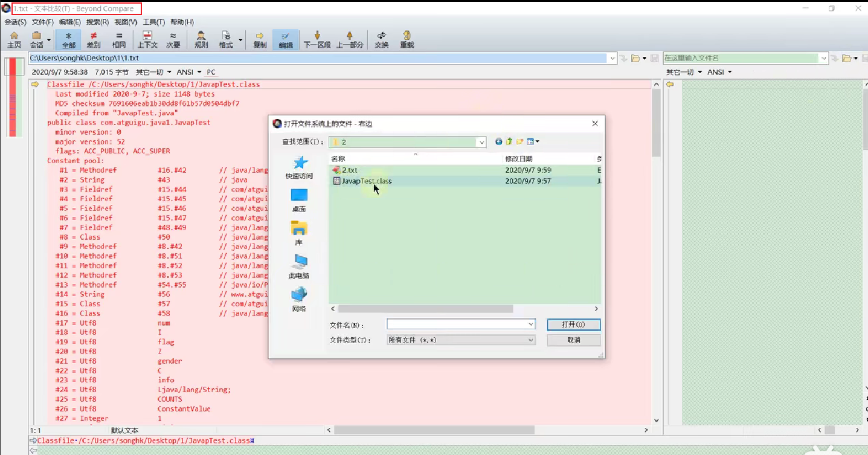Select 快速访问 in dialog sidebar
Viewport: 868px width, 455px height.
pos(299,168)
